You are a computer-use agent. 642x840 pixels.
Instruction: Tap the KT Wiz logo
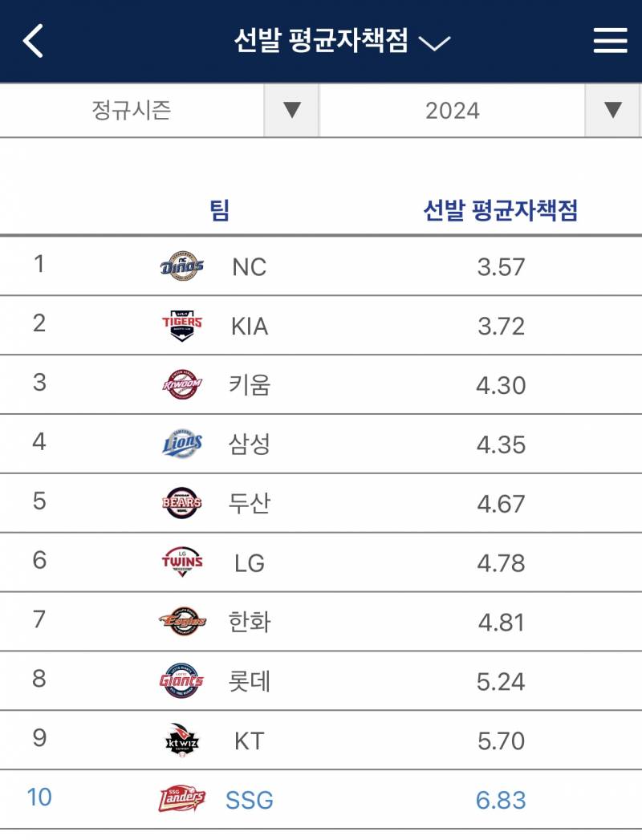pyautogui.click(x=182, y=739)
